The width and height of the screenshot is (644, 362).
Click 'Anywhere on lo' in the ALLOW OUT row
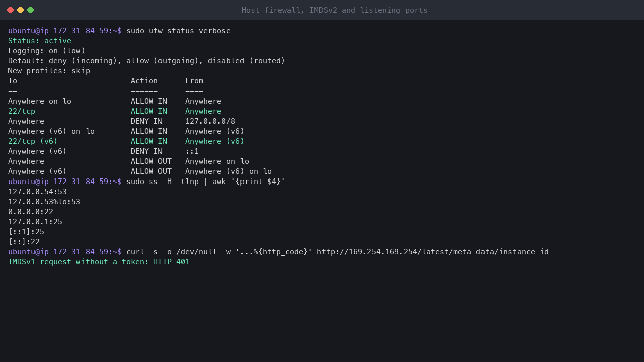point(217,161)
